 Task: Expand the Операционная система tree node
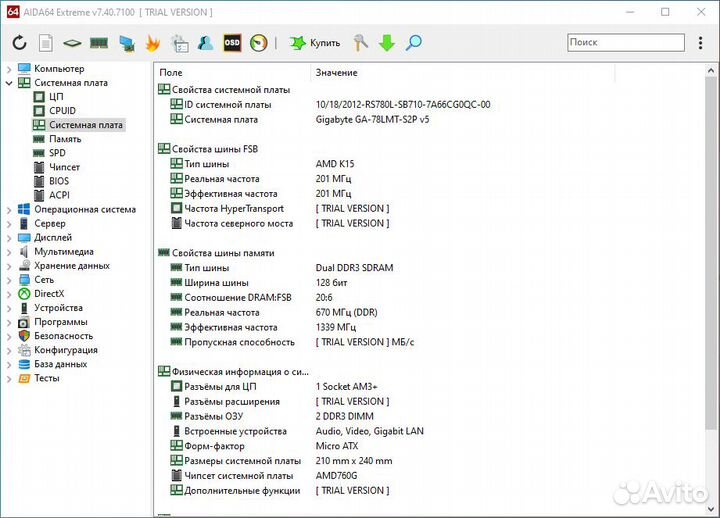tap(9, 210)
